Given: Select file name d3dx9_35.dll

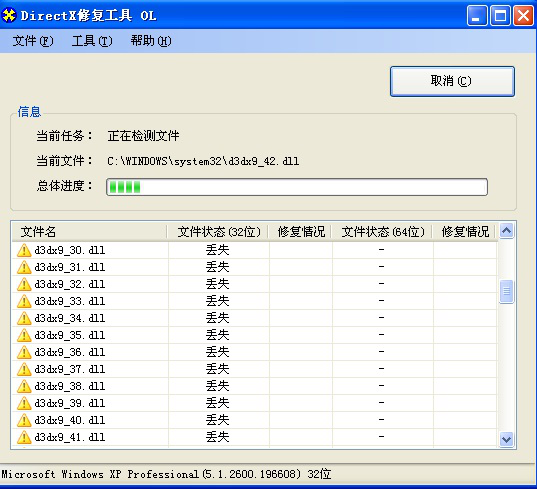Looking at the screenshot, I should coord(70,335).
